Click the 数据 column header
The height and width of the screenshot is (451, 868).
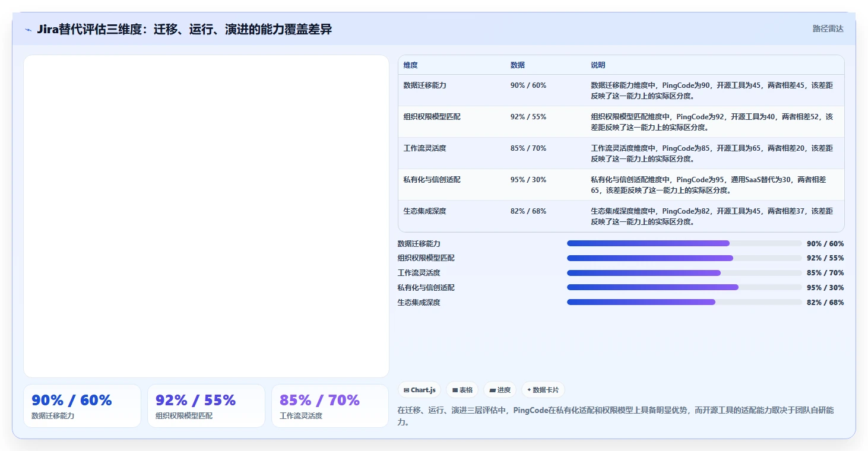point(518,65)
